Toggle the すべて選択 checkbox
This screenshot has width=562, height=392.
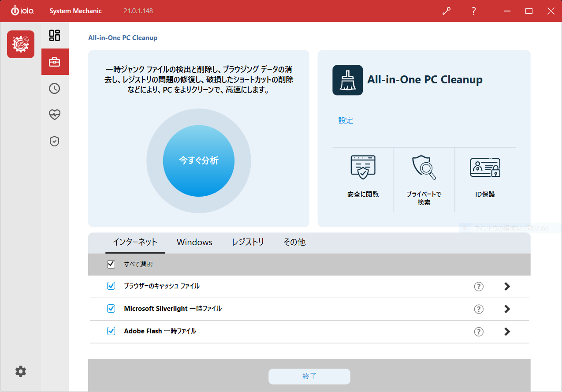111,265
